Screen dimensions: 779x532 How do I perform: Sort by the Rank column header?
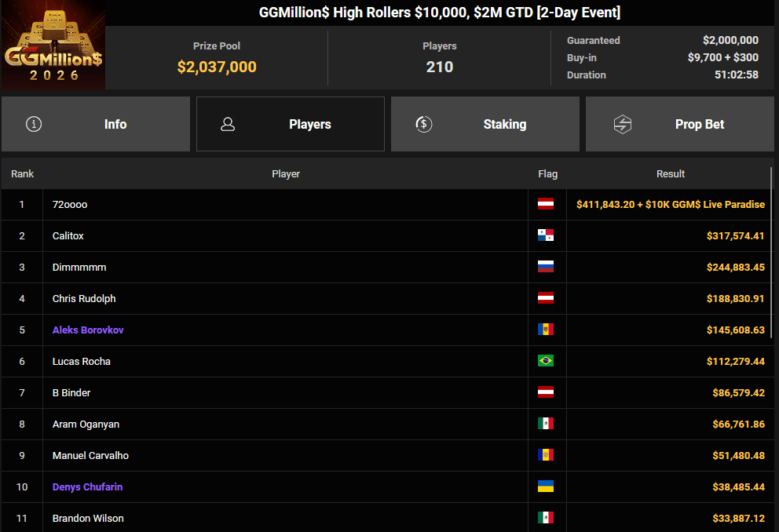(22, 174)
